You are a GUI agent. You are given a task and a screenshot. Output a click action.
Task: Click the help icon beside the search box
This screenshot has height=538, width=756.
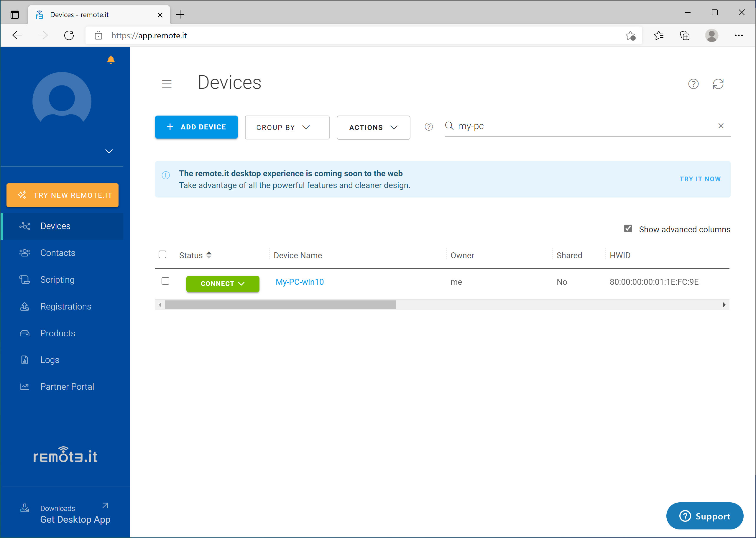pyautogui.click(x=429, y=127)
